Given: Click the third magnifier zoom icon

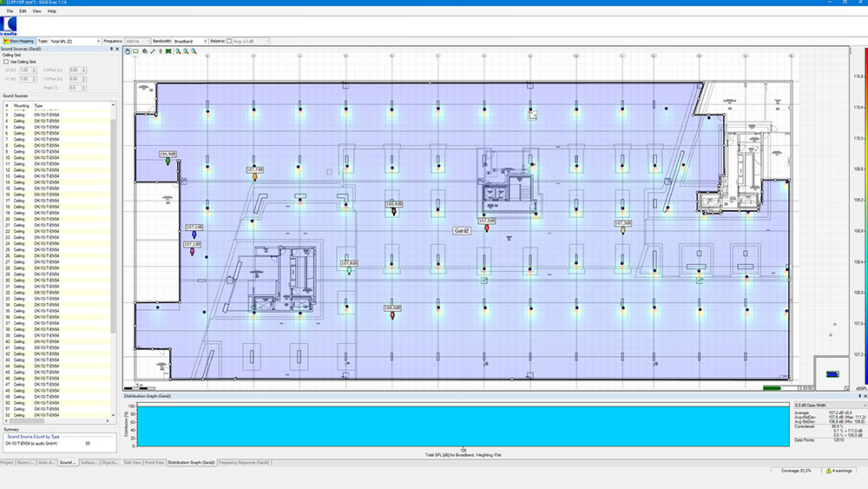Looking at the screenshot, I should click(194, 51).
